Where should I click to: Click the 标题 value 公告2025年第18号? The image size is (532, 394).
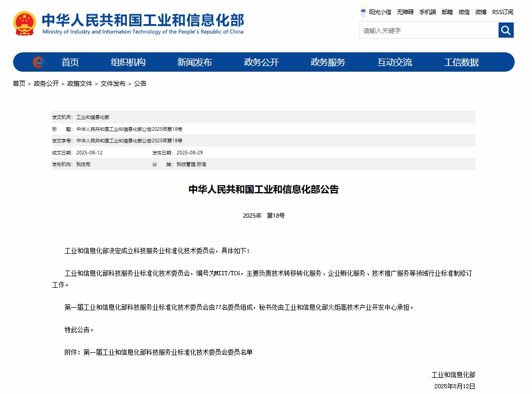coord(129,129)
